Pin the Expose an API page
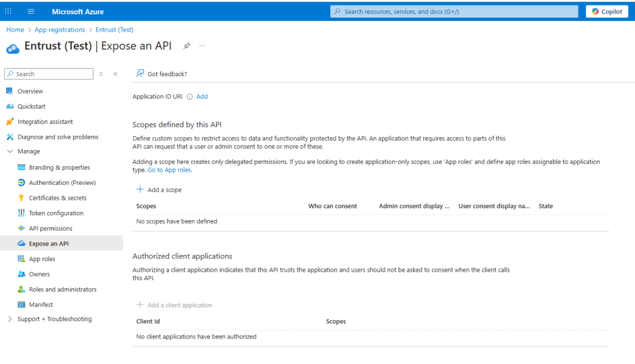 (x=186, y=46)
